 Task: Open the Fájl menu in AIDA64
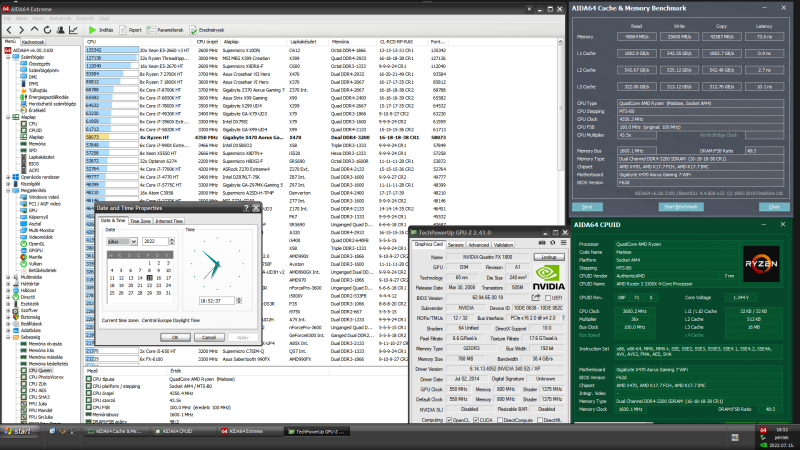[x=8, y=18]
